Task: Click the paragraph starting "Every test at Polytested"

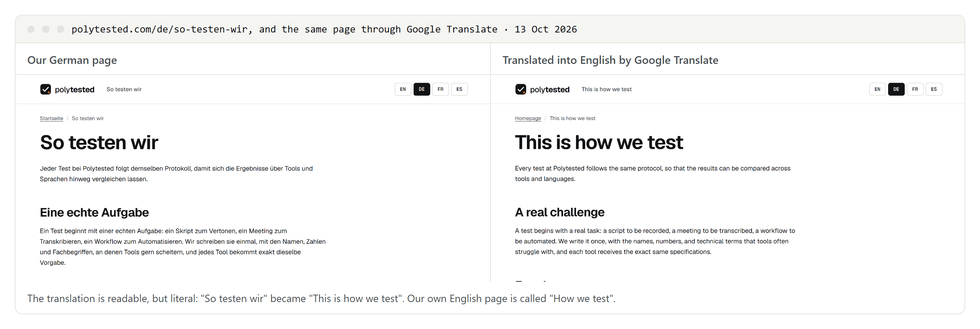Action: coord(653,174)
